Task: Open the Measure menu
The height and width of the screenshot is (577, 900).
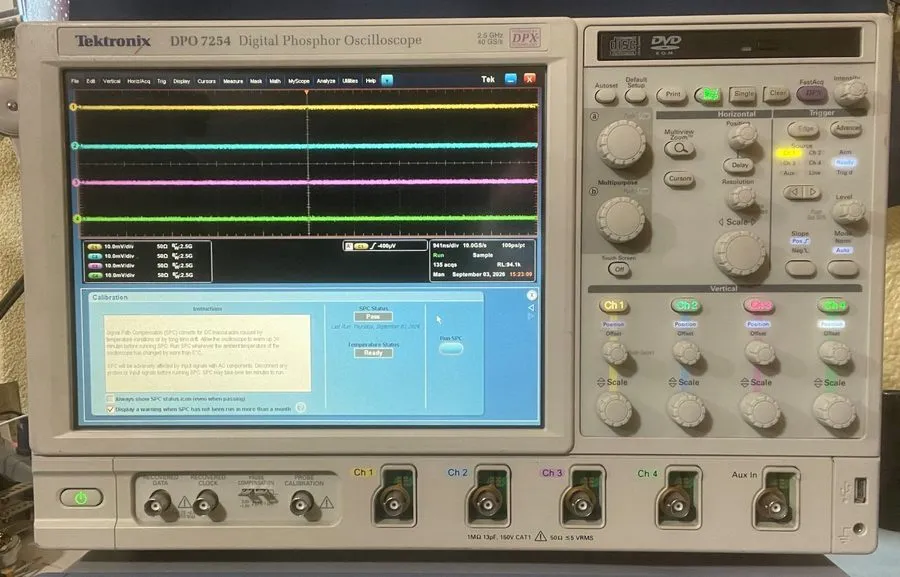Action: [x=233, y=81]
